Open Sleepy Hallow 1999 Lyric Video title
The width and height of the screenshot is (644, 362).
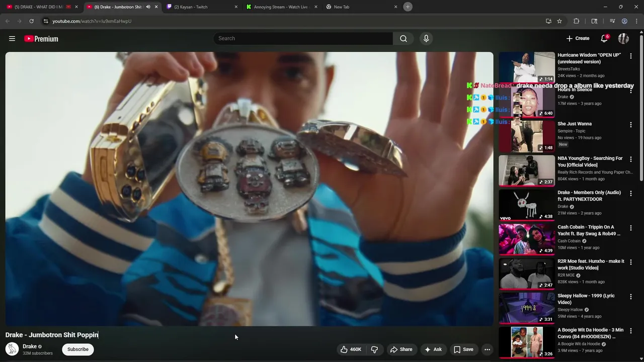coord(586,299)
